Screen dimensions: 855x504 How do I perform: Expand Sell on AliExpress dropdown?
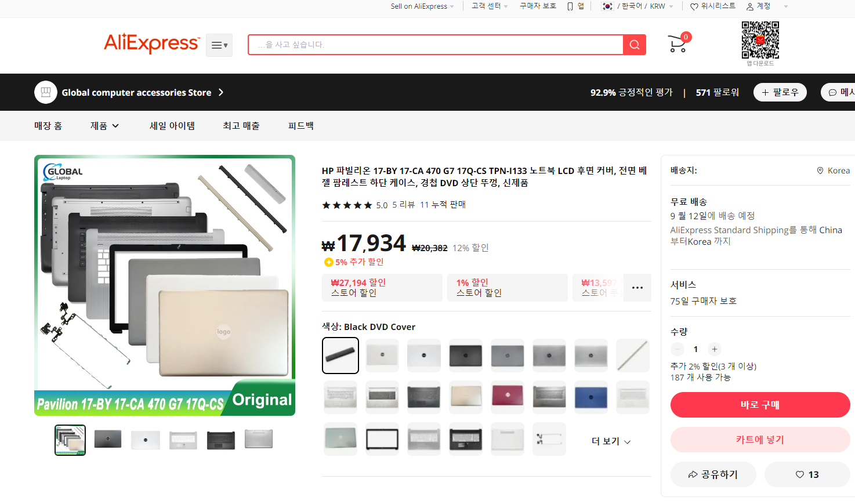point(422,6)
